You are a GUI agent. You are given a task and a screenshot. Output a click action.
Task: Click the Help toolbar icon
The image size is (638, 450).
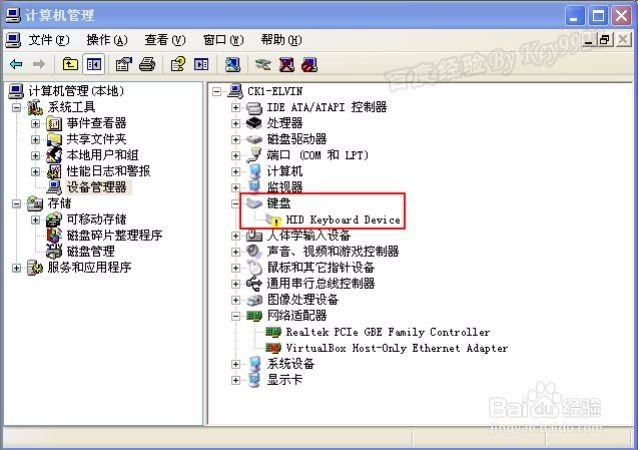177,64
